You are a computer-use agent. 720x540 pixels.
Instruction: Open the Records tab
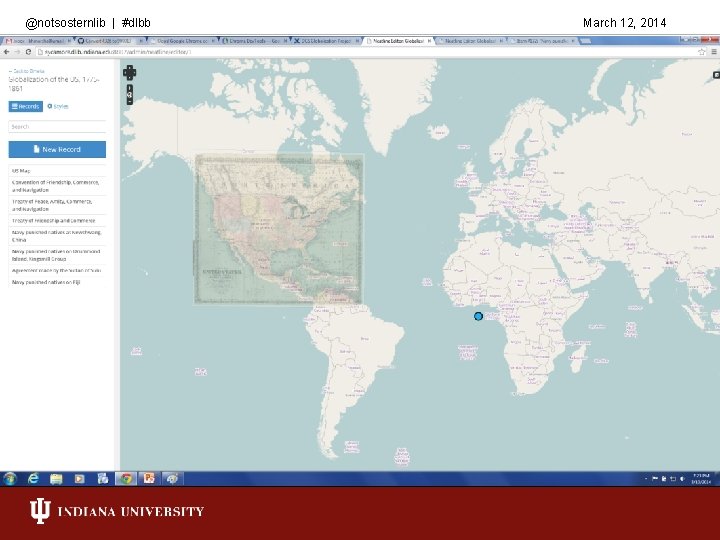pos(26,107)
